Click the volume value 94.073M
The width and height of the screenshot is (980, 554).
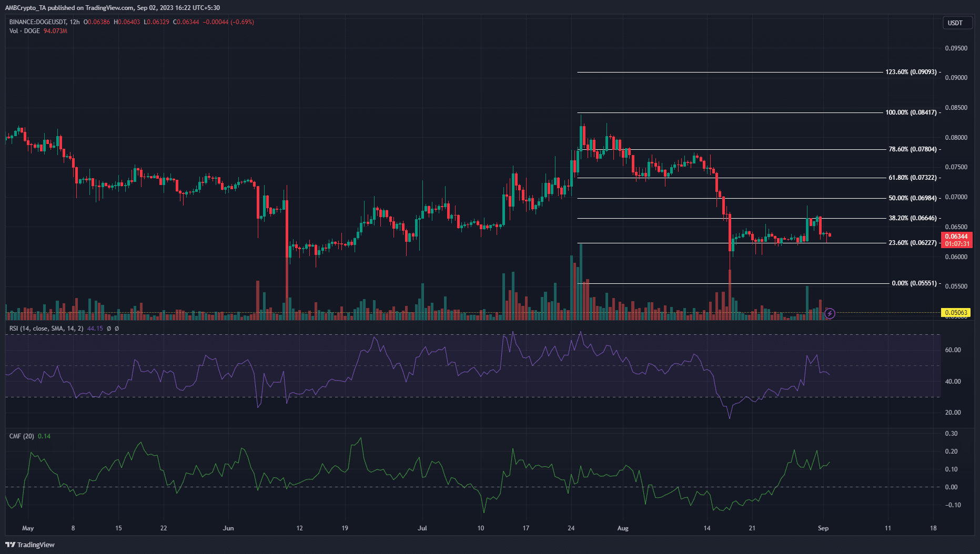[55, 31]
